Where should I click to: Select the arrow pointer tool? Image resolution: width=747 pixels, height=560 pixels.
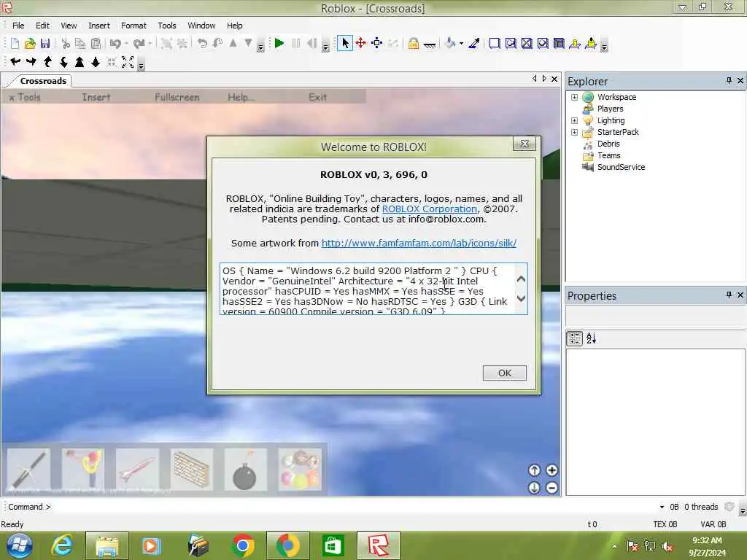pos(345,43)
